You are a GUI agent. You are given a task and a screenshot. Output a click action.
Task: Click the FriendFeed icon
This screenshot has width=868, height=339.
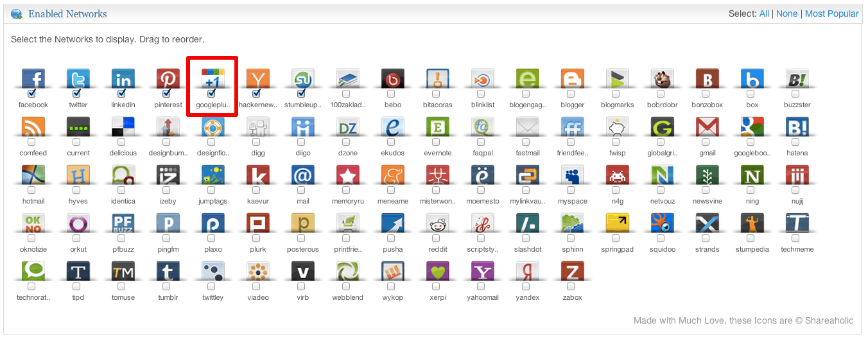pyautogui.click(x=573, y=128)
